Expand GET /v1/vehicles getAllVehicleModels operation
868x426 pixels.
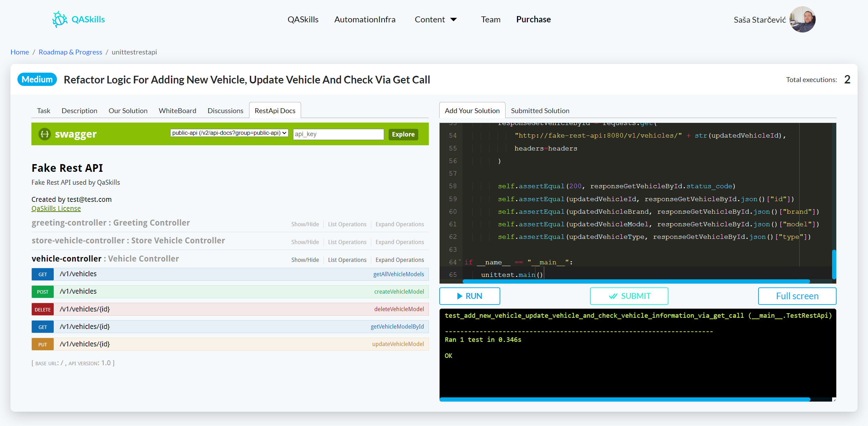tap(230, 274)
